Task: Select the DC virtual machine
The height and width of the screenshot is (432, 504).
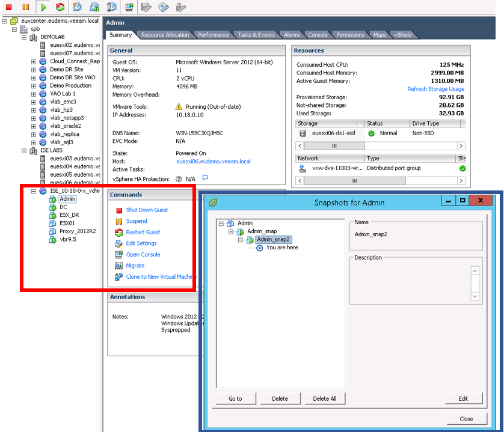Action: (63, 207)
